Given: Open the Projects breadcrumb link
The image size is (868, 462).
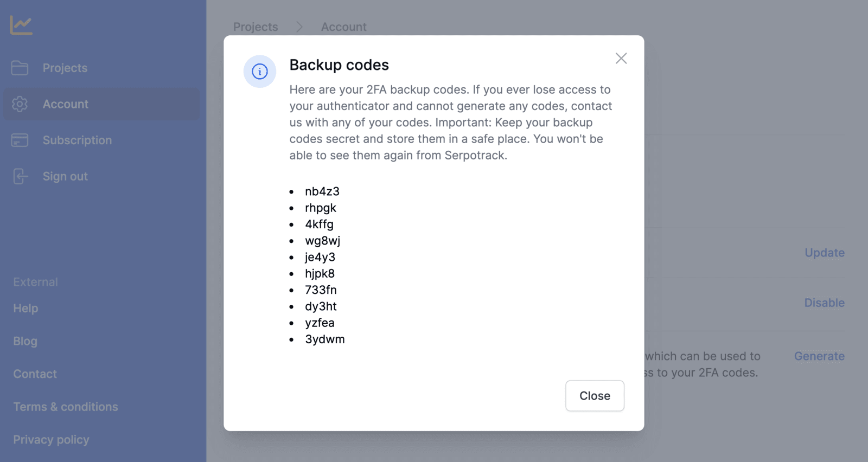Looking at the screenshot, I should [x=256, y=27].
